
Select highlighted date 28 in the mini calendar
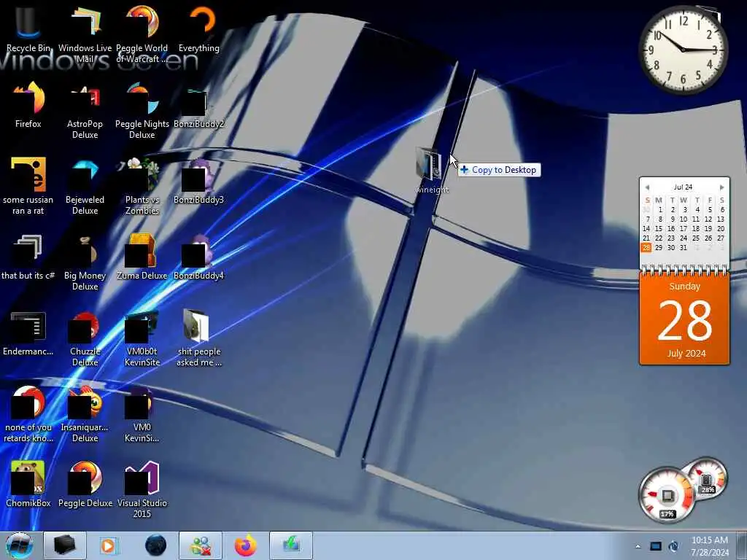click(x=646, y=248)
